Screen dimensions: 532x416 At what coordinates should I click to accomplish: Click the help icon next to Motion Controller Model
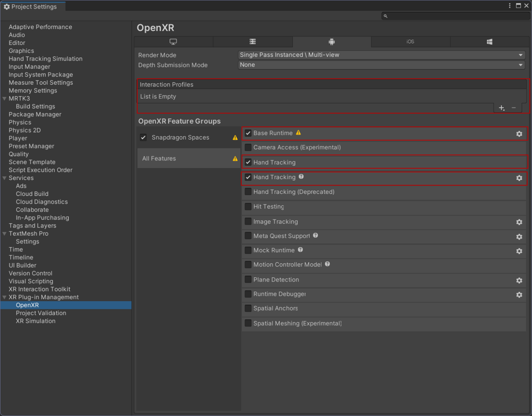tap(327, 264)
